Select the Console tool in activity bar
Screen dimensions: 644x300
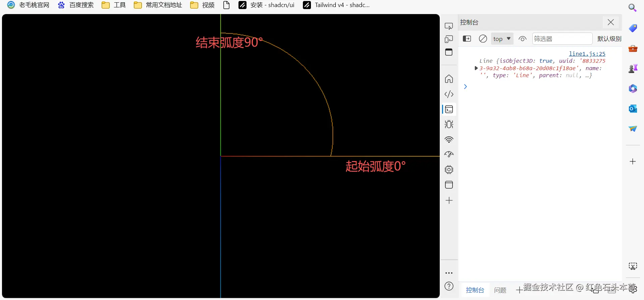click(449, 109)
